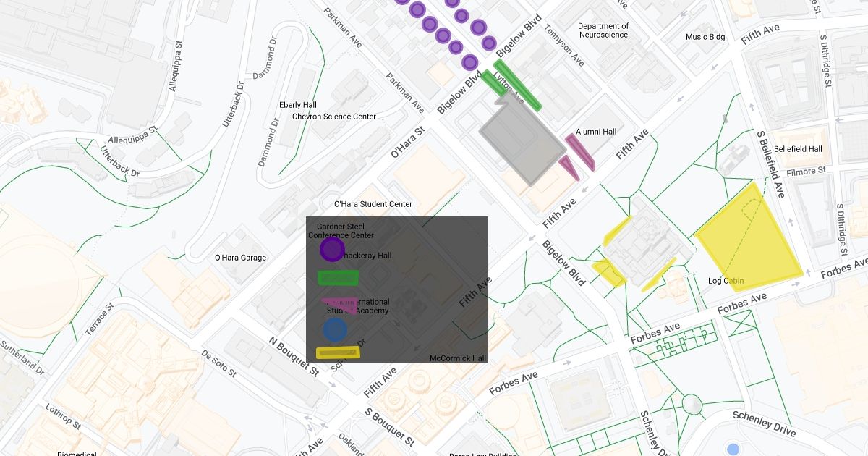Click the yellow bar legend swatch
The image size is (868, 456).
[338, 353]
